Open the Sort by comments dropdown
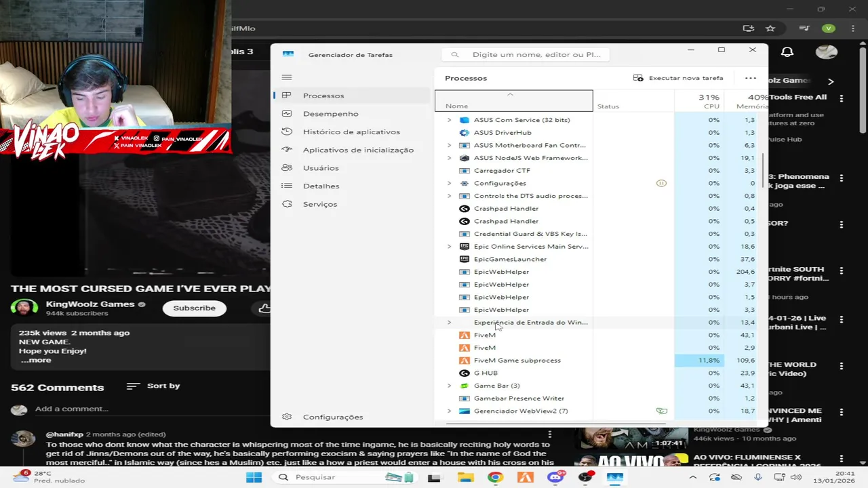Screen dimensions: 868x488 [153, 386]
